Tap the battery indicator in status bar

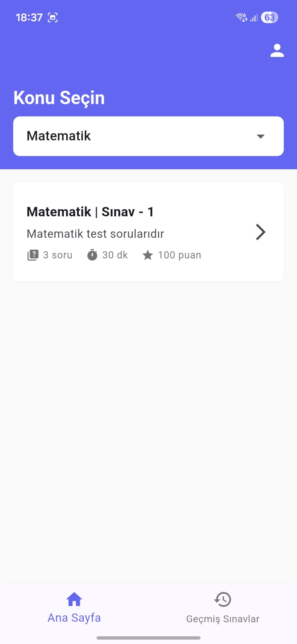(x=269, y=18)
